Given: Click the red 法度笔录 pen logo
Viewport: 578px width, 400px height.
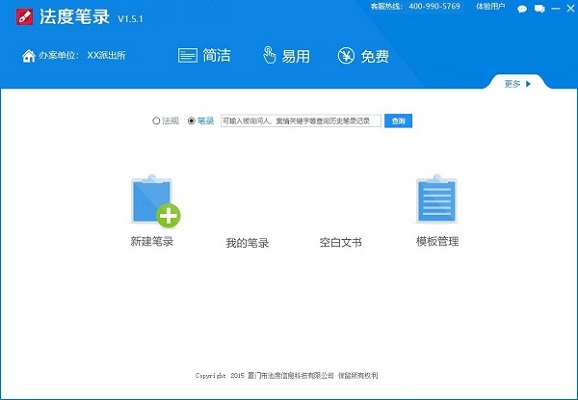Looking at the screenshot, I should (24, 17).
